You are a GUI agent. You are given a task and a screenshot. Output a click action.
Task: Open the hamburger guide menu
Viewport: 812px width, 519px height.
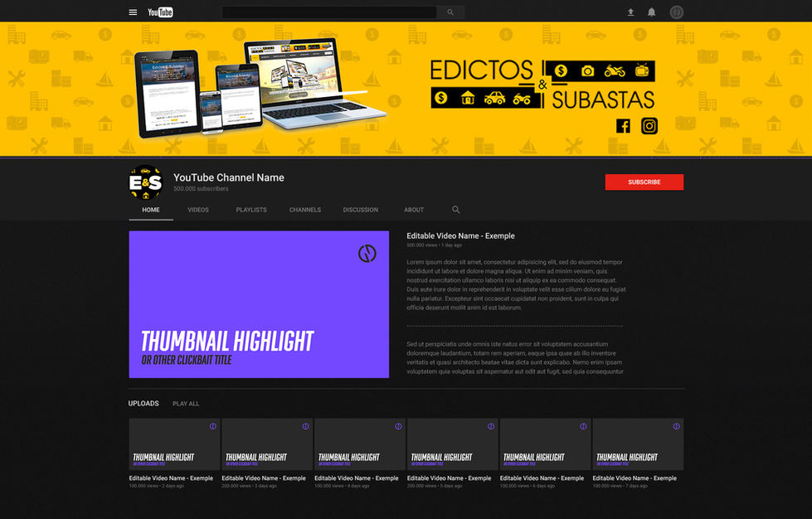click(x=133, y=12)
